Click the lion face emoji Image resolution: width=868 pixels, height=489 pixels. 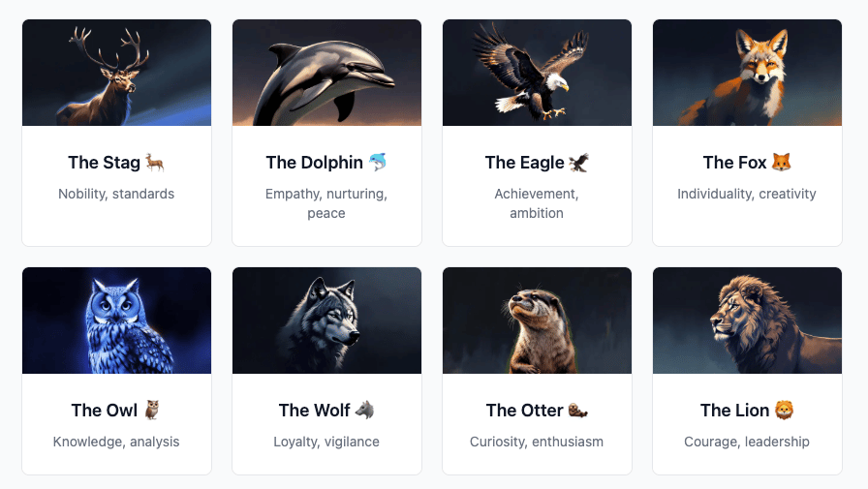pyautogui.click(x=784, y=410)
